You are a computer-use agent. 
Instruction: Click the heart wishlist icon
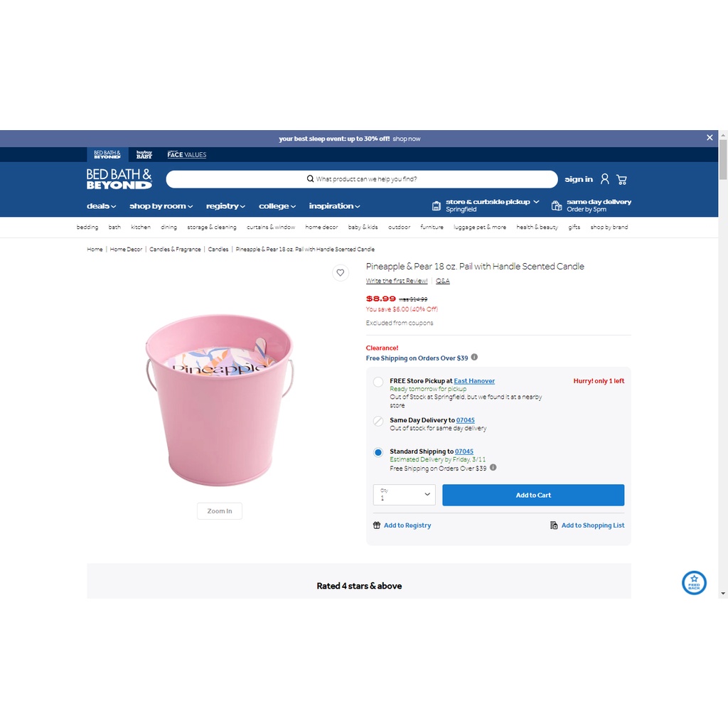341,272
